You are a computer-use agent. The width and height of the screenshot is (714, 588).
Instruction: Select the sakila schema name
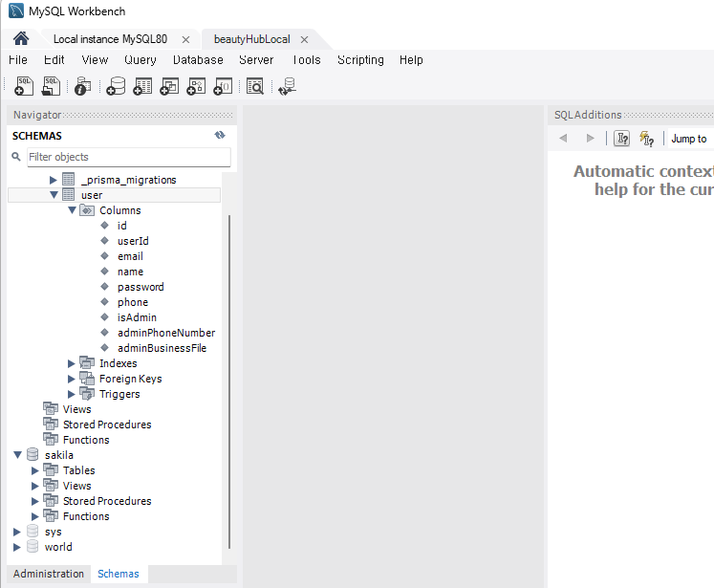click(x=58, y=455)
